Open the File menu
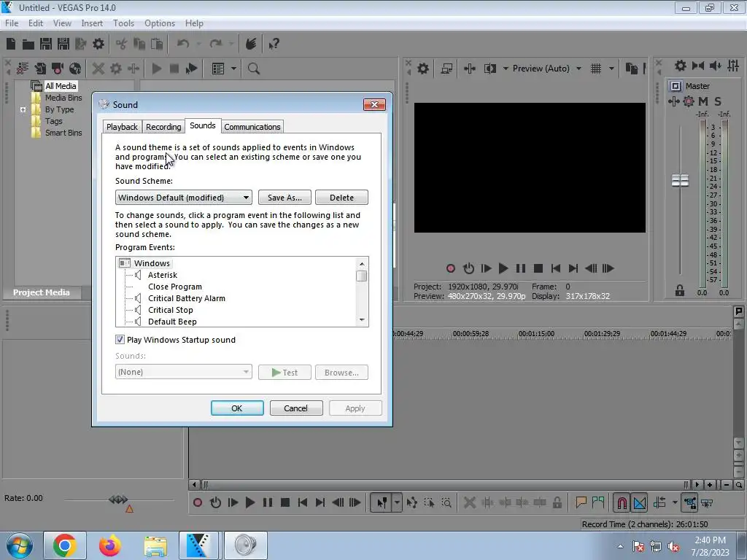747x560 pixels. (12, 23)
